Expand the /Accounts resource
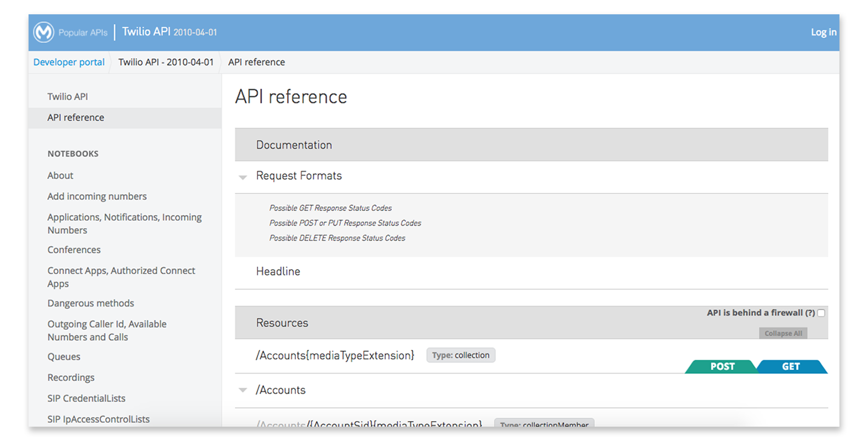Viewport: 868px width, 441px height. (x=242, y=390)
